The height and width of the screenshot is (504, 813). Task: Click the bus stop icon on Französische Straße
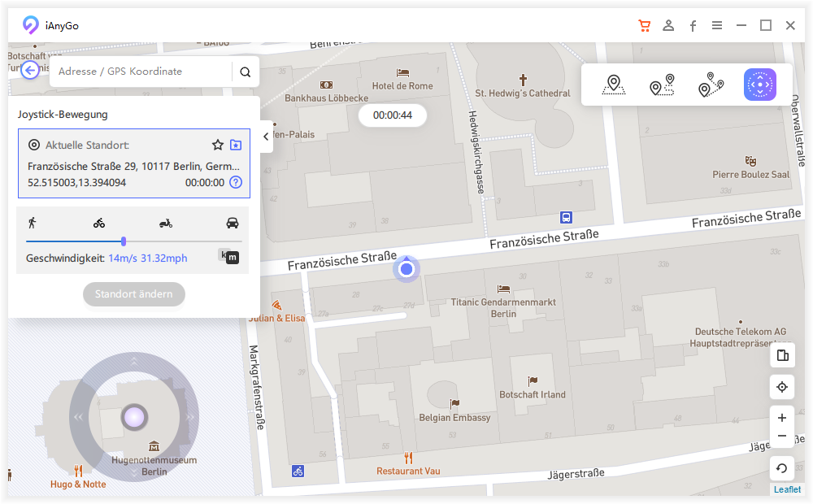566,217
